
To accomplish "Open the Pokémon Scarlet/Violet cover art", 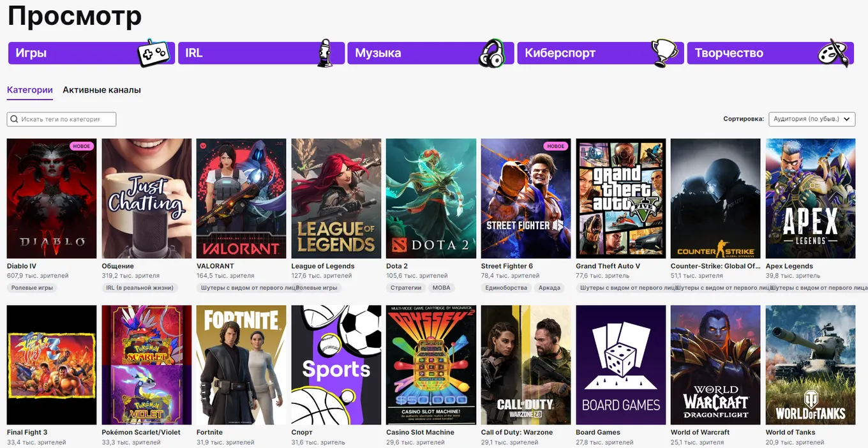I will 147,365.
